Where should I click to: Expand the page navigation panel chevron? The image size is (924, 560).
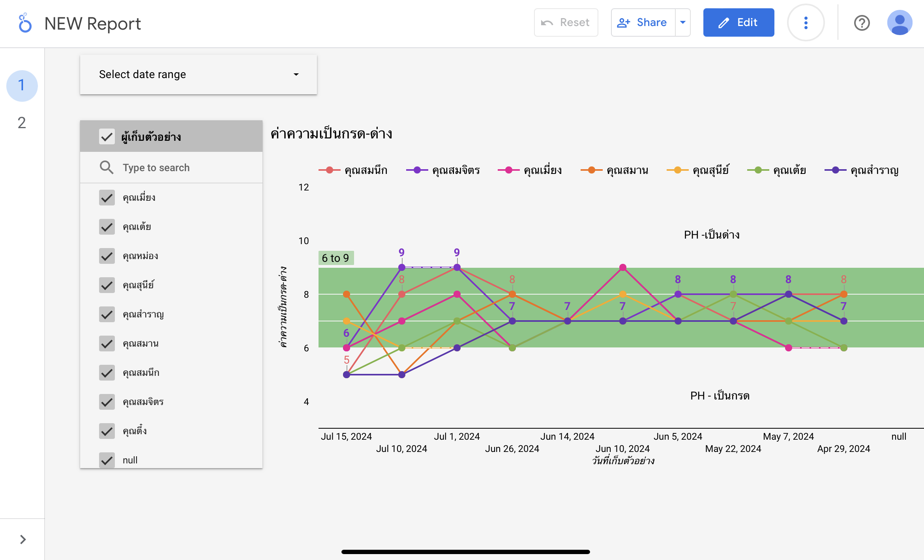click(22, 539)
